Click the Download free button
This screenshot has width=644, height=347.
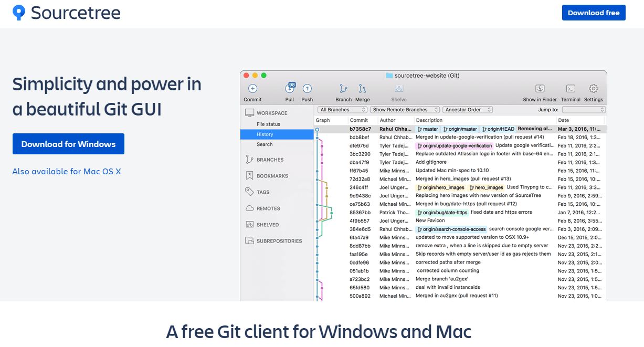coord(594,13)
